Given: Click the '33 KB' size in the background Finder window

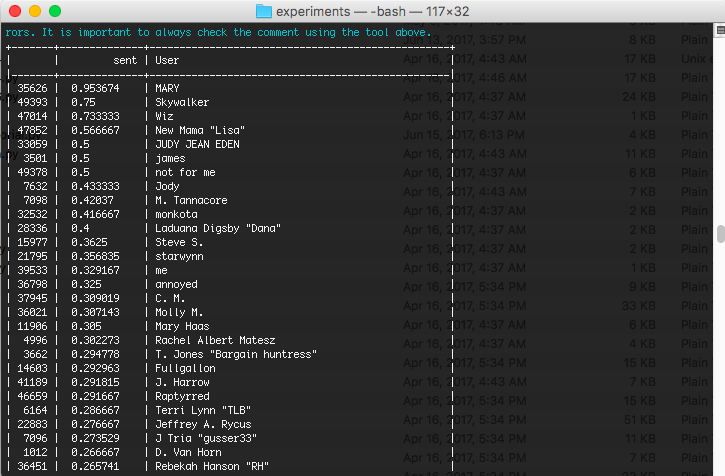Looking at the screenshot, I should pos(639,306).
